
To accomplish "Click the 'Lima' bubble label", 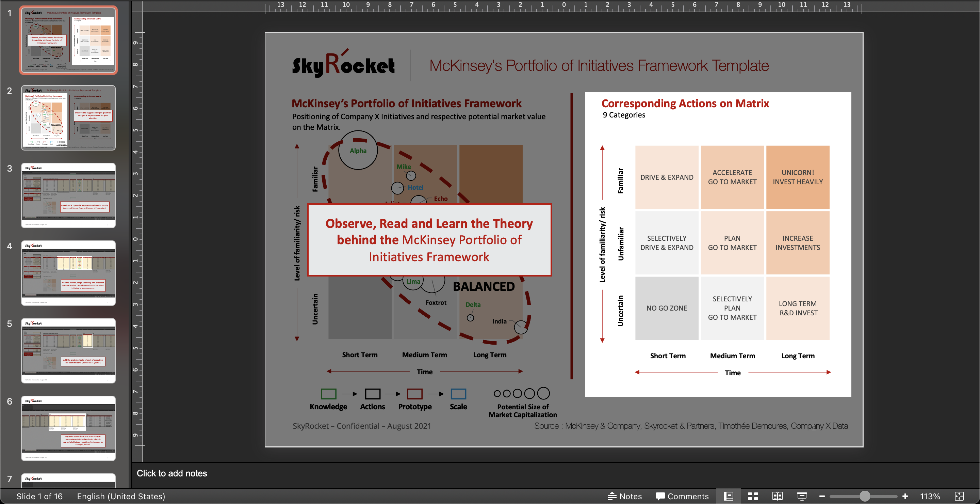I will point(413,281).
